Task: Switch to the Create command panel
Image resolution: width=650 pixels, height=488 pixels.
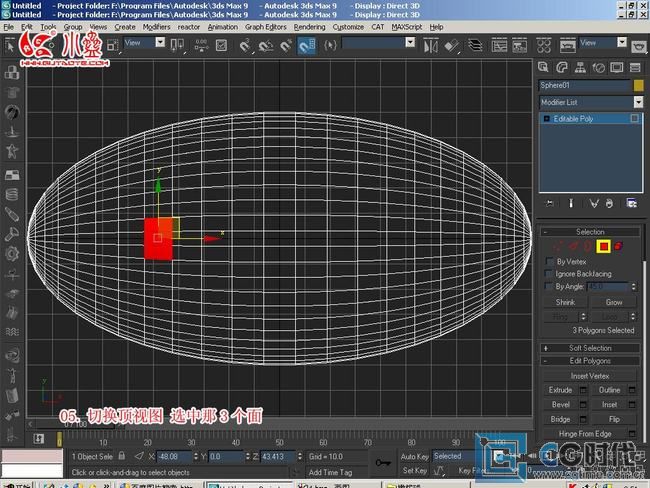Action: point(543,67)
